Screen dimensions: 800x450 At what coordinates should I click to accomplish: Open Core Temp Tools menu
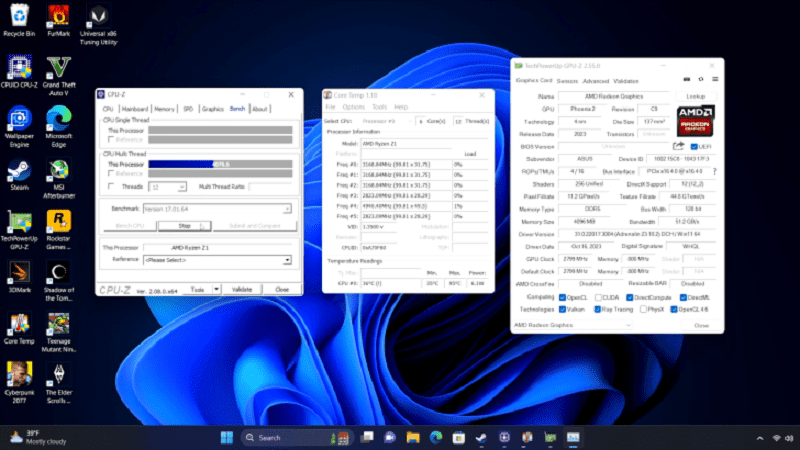point(380,107)
